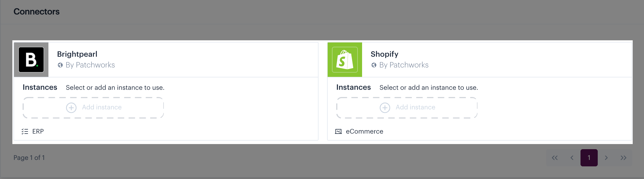Click the eCommerce chart icon
The image size is (644, 179).
pos(338,131)
